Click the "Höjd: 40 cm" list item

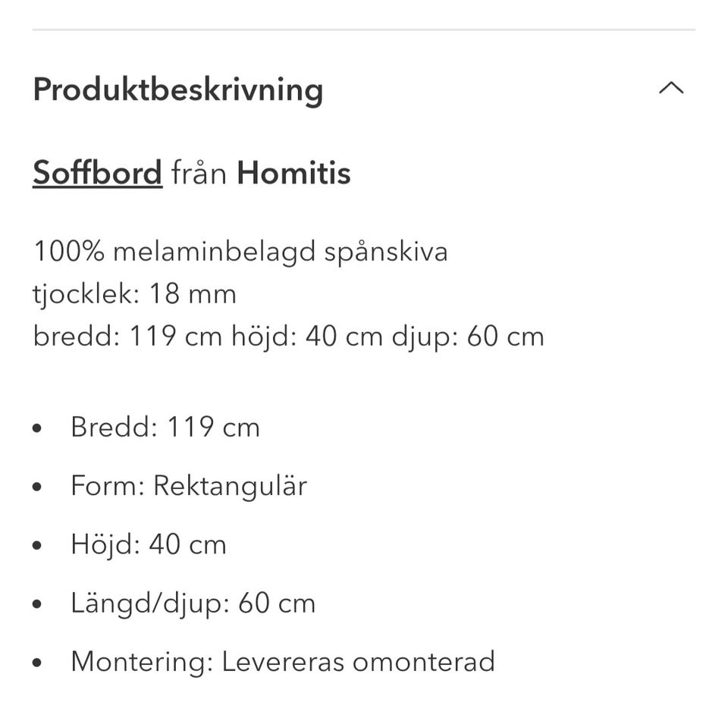(149, 544)
